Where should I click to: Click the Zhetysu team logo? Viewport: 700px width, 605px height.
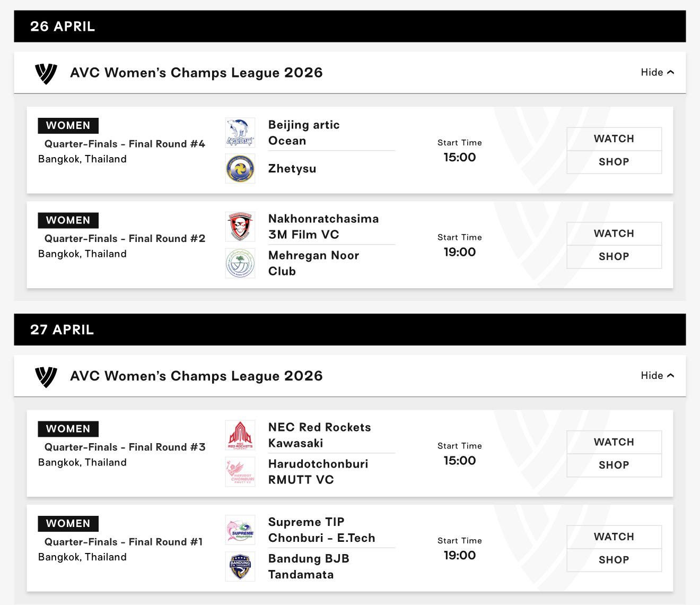coord(240,169)
